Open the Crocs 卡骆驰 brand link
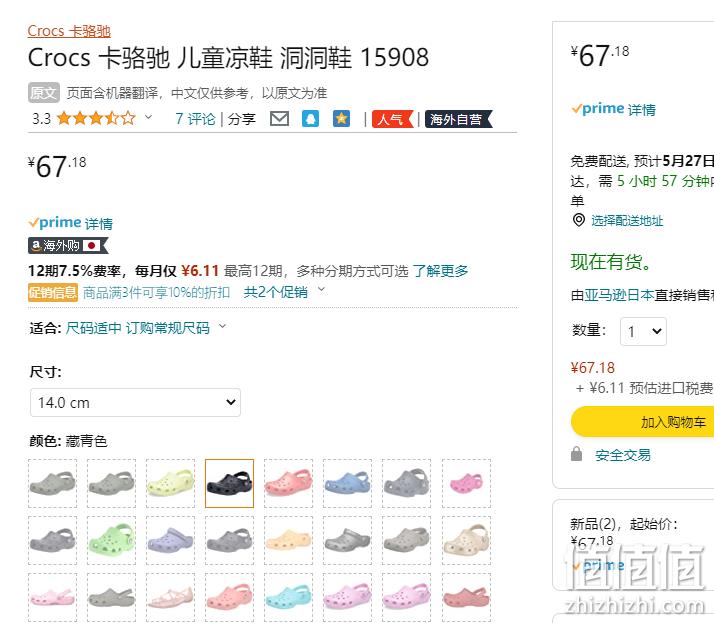This screenshot has height=623, width=714. click(x=69, y=31)
